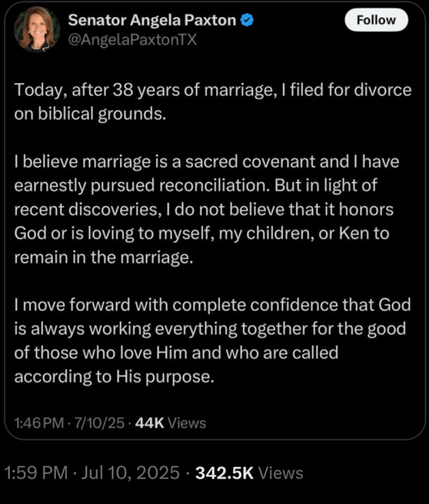The height and width of the screenshot is (504, 429).
Task: Click the 7/10/25 quoted post date
Action: (x=100, y=423)
